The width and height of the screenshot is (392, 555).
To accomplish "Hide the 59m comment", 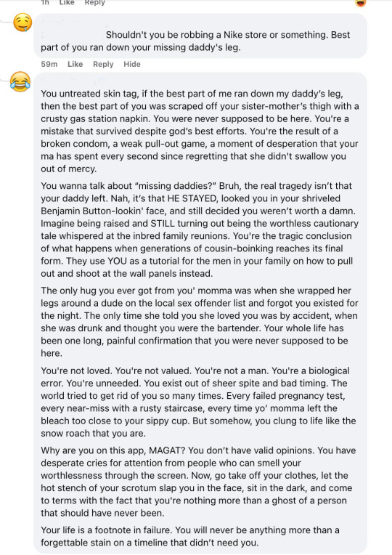I will tap(132, 64).
